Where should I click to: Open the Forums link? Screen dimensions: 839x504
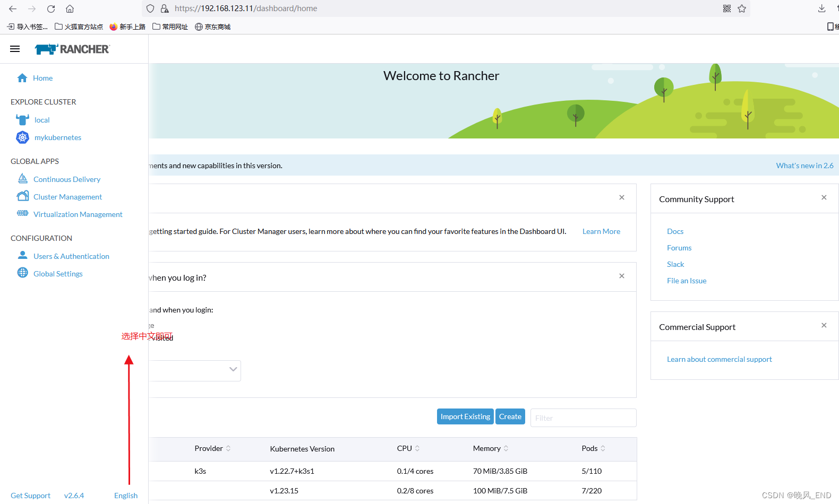point(679,248)
